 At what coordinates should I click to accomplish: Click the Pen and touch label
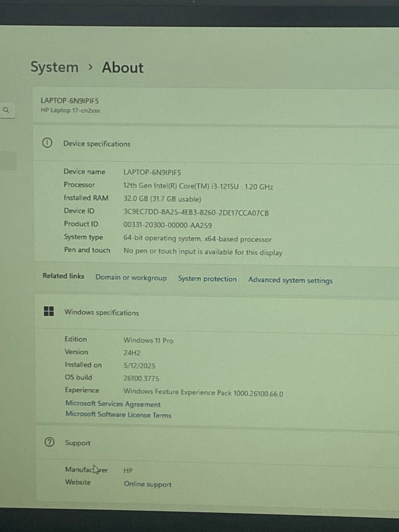click(87, 250)
